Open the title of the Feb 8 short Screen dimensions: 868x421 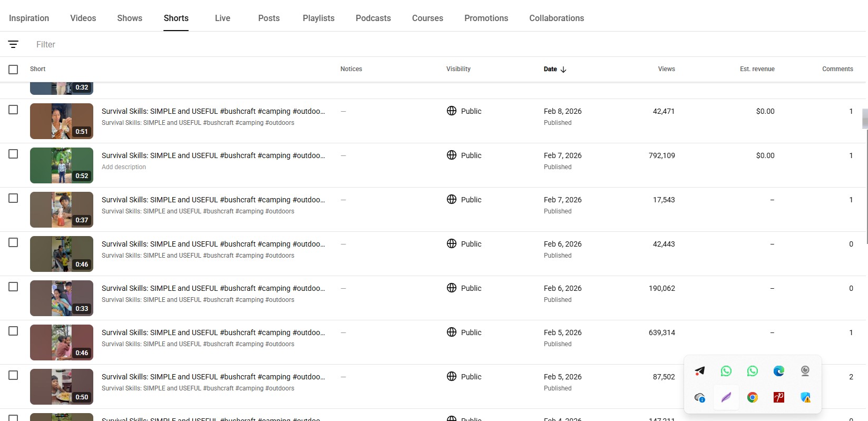[213, 111]
